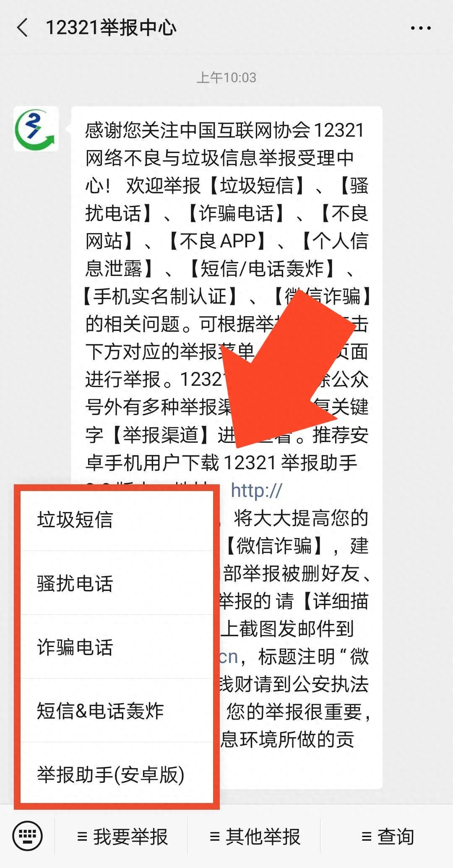Select 骚扰电话 from the popup menu

(x=117, y=583)
